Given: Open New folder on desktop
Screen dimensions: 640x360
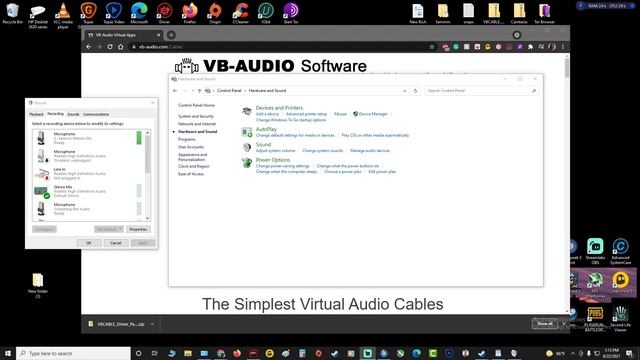Looking at the screenshot, I should click(x=38, y=286).
